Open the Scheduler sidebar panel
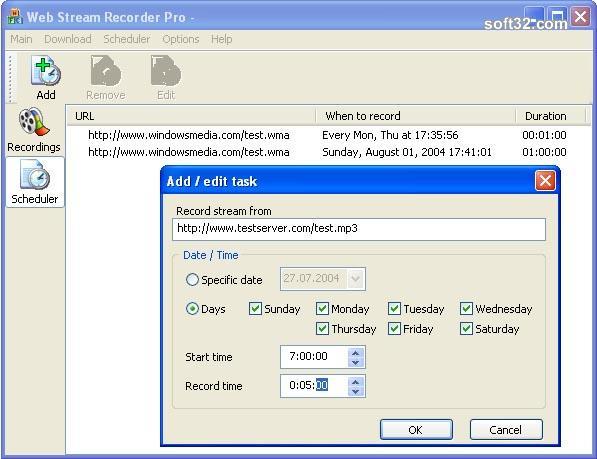 tap(35, 182)
